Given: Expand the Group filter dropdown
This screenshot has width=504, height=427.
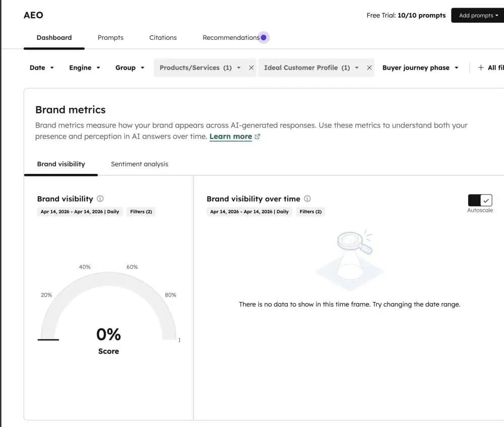Looking at the screenshot, I should click(130, 68).
